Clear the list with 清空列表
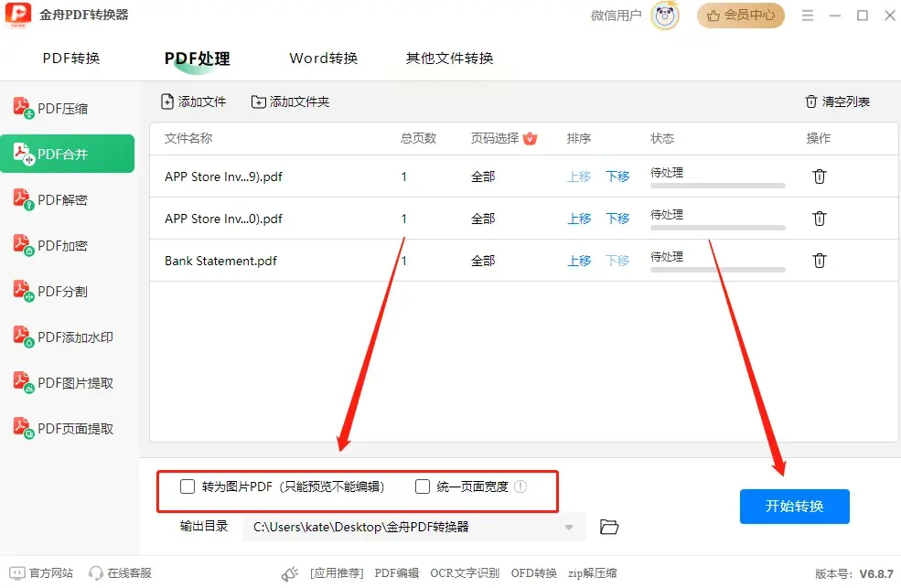Image resolution: width=901 pixels, height=588 pixels. [x=837, y=102]
